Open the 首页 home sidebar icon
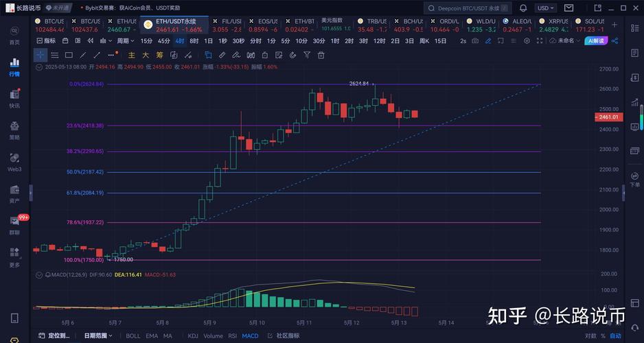 click(x=14, y=35)
